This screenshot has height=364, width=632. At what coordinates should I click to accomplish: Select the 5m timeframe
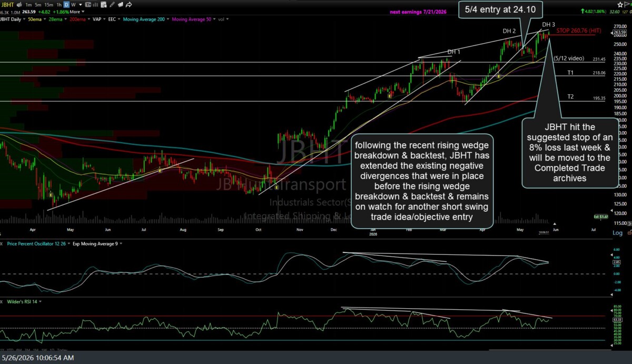pyautogui.click(x=38, y=5)
